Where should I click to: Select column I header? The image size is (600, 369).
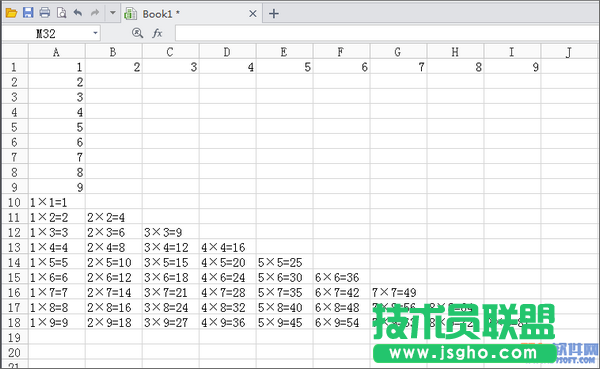point(512,52)
